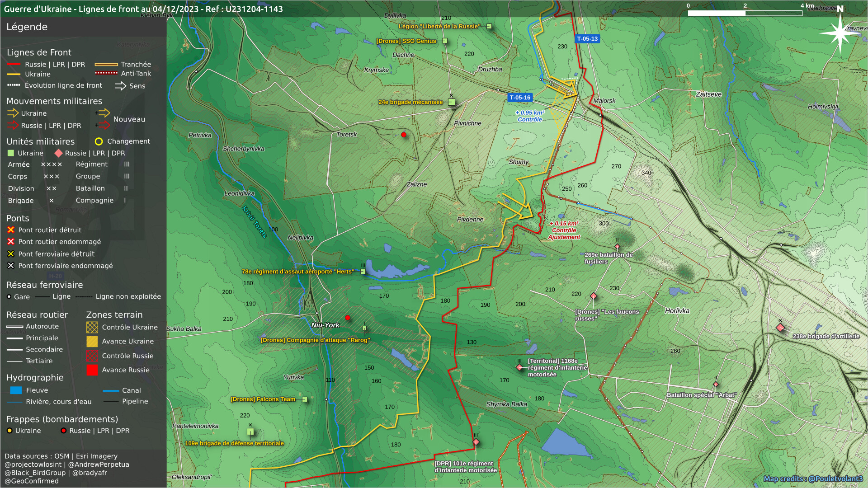Click the +0.95 km² Contrôle annotation
Screen dimensions: 868x488
tap(530, 116)
